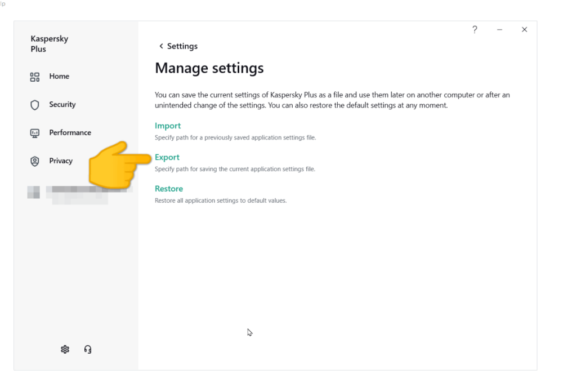Minimize the Kaspersky Plus window
The width and height of the screenshot is (563, 392).
click(x=500, y=30)
